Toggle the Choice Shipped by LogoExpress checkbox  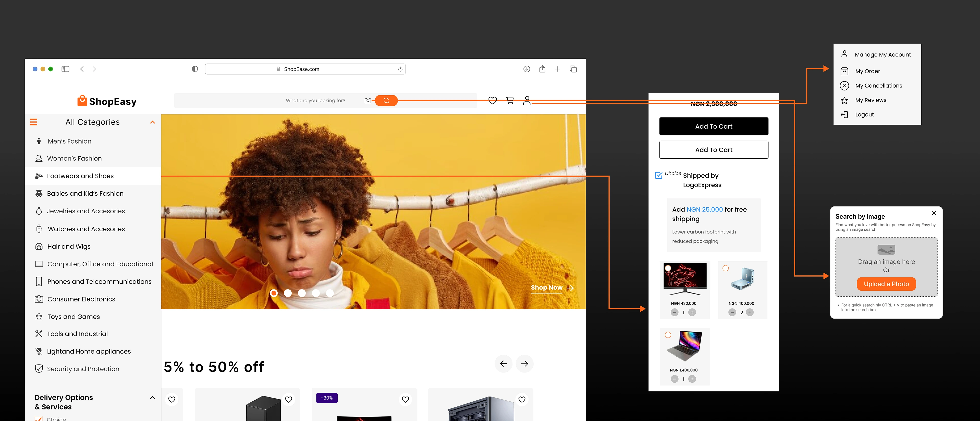tap(658, 176)
